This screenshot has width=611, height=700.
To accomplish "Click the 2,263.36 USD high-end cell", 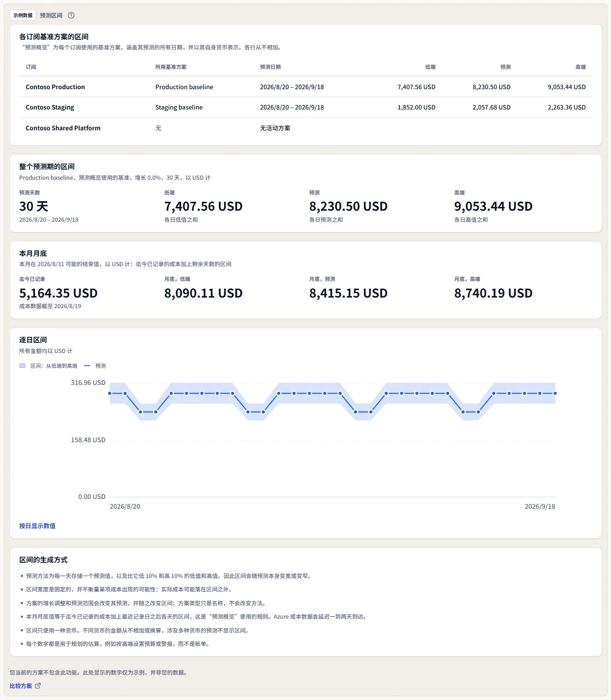I will tap(567, 107).
